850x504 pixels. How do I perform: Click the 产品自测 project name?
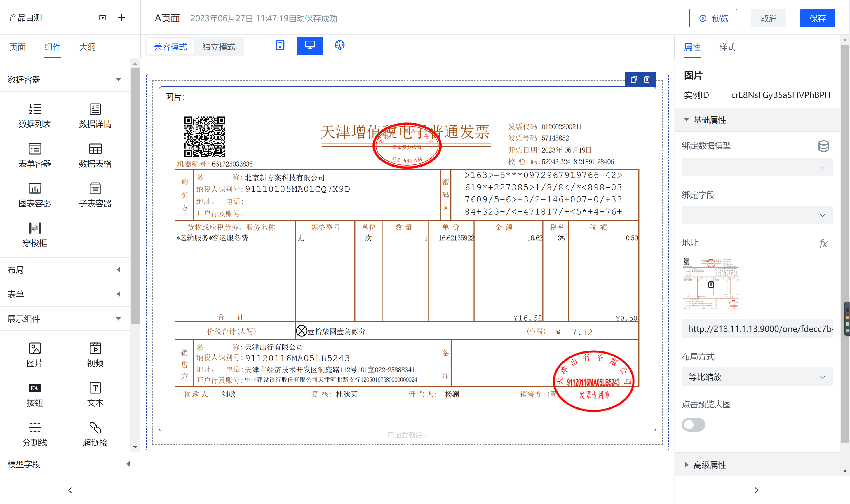[x=25, y=18]
